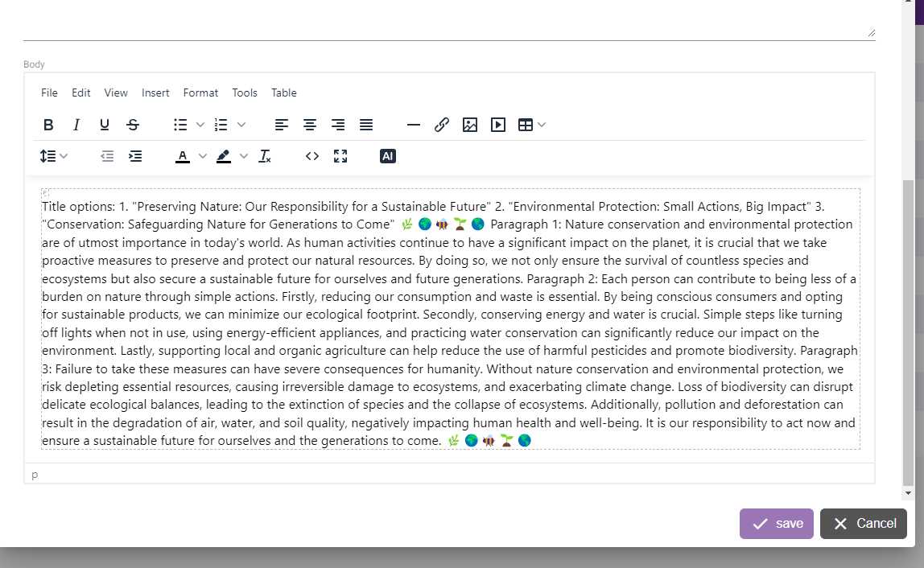Click the dialog vertical scrollbar
The width and height of the screenshot is (924, 568).
[908, 331]
